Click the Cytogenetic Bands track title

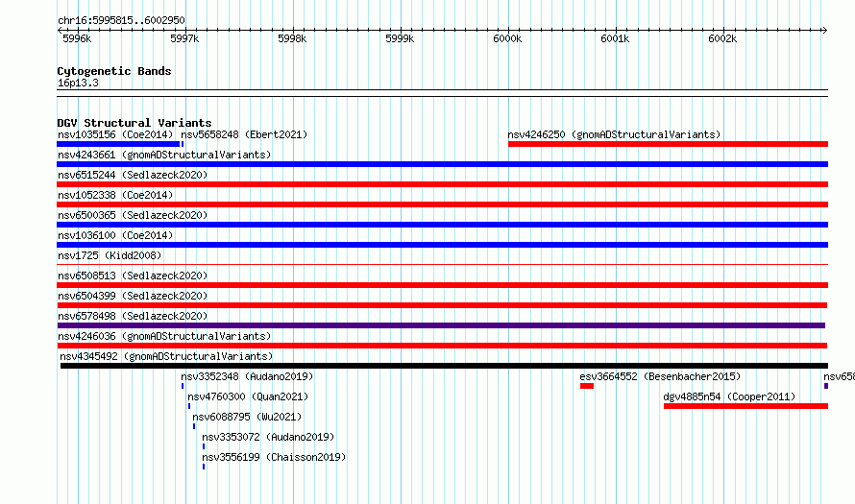coord(114,71)
